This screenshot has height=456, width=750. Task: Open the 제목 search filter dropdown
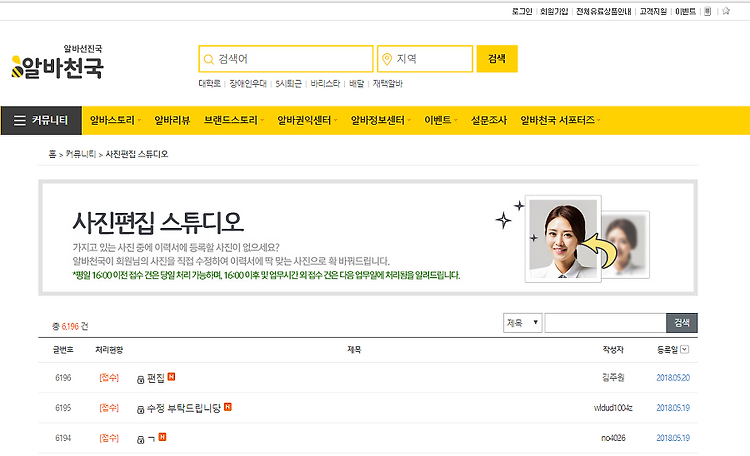522,323
